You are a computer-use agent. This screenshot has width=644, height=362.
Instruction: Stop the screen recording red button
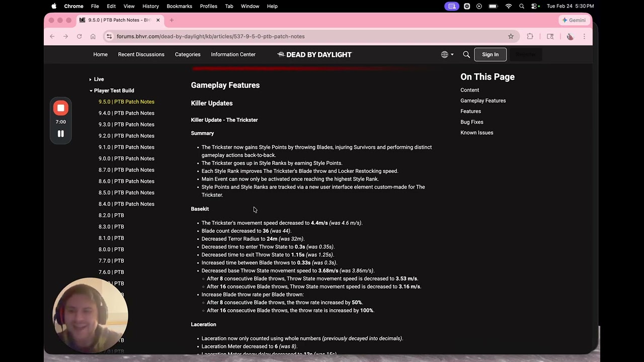click(61, 108)
